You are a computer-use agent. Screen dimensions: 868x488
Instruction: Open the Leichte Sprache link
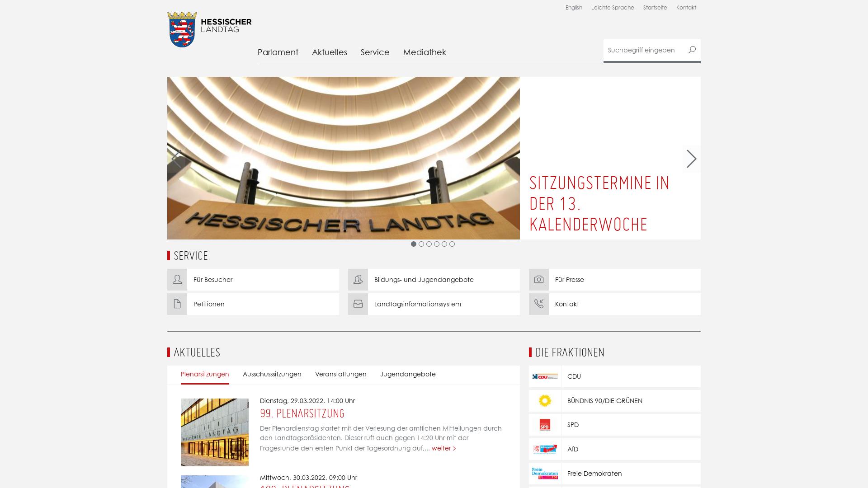[613, 8]
